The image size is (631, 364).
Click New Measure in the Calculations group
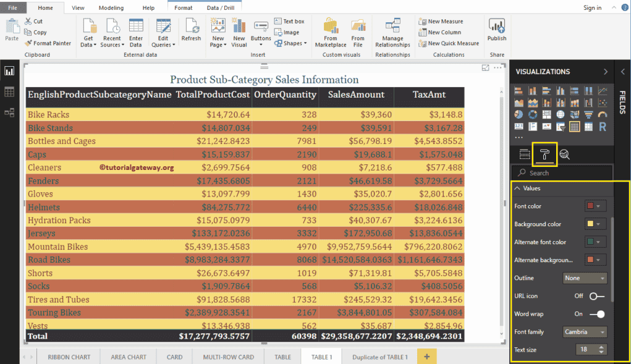[x=446, y=20]
